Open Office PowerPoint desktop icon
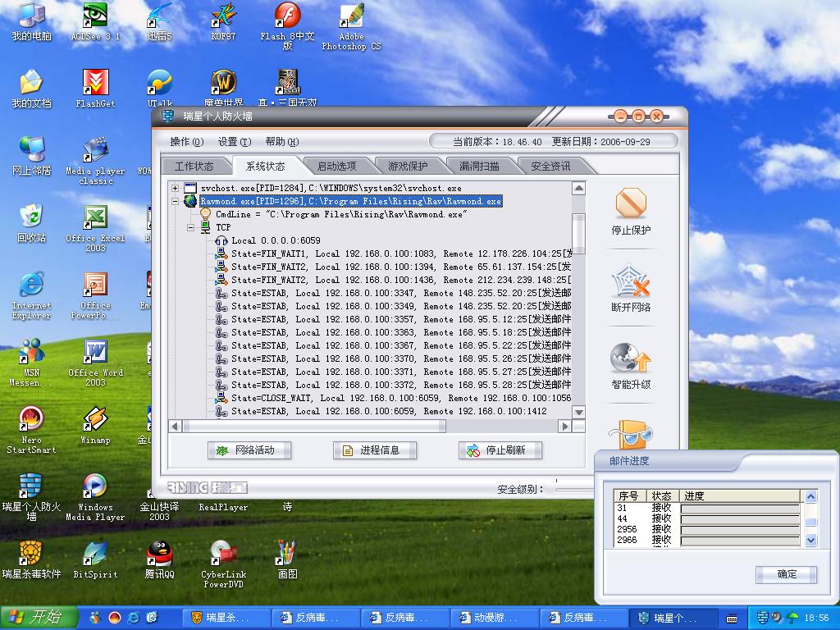Screen dimensions: 840x630 [x=95, y=295]
